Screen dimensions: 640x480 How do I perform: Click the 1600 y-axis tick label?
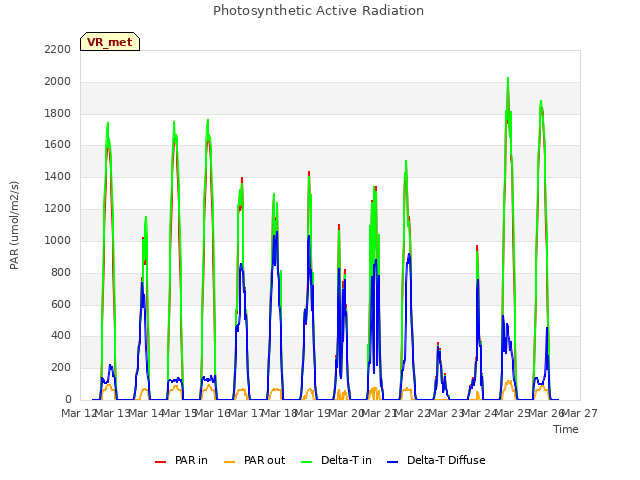(58, 144)
